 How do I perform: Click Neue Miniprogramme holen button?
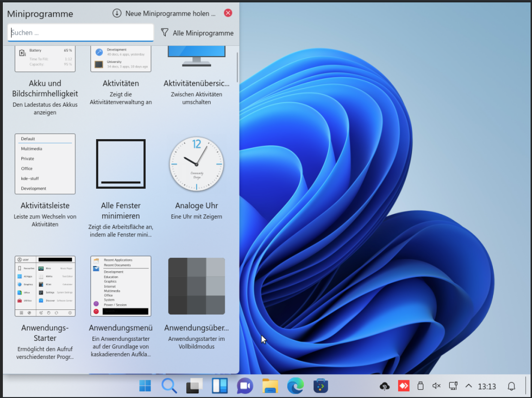pos(164,13)
